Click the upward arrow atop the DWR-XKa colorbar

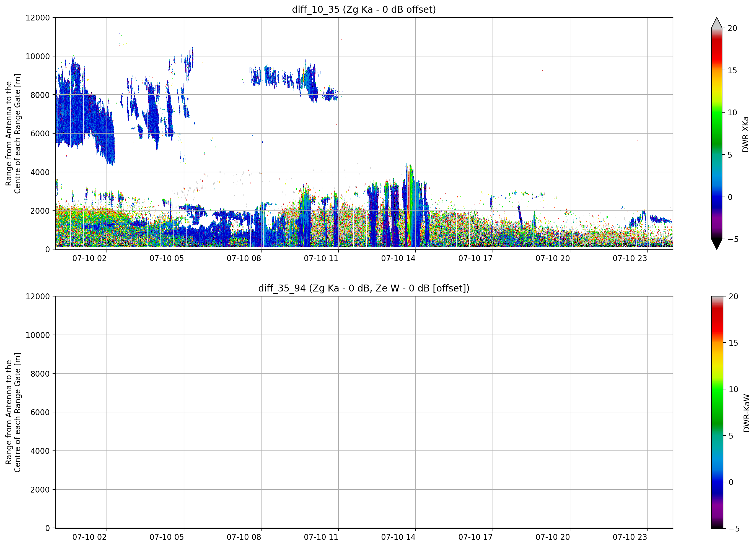[716, 23]
